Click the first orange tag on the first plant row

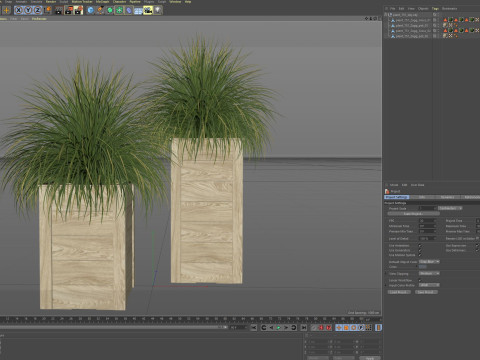445,20
